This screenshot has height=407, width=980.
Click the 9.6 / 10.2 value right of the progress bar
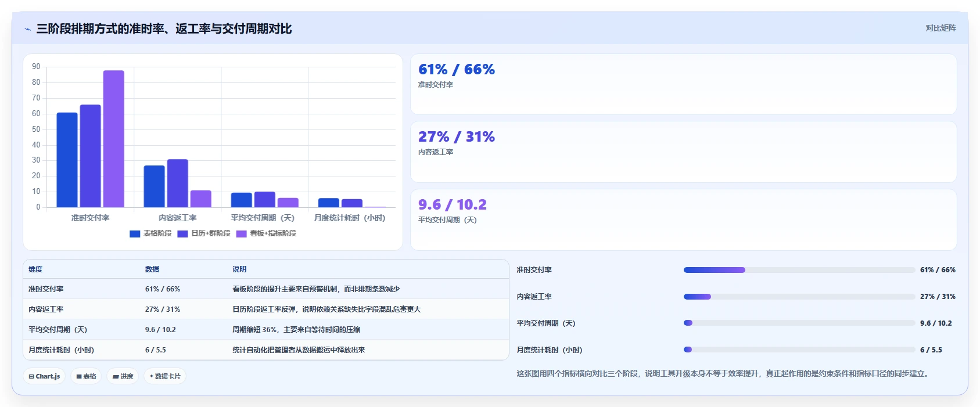[x=936, y=323]
